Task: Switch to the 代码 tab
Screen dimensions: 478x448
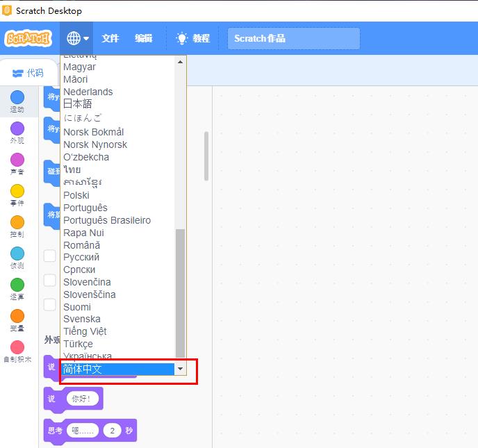Action: tap(28, 73)
